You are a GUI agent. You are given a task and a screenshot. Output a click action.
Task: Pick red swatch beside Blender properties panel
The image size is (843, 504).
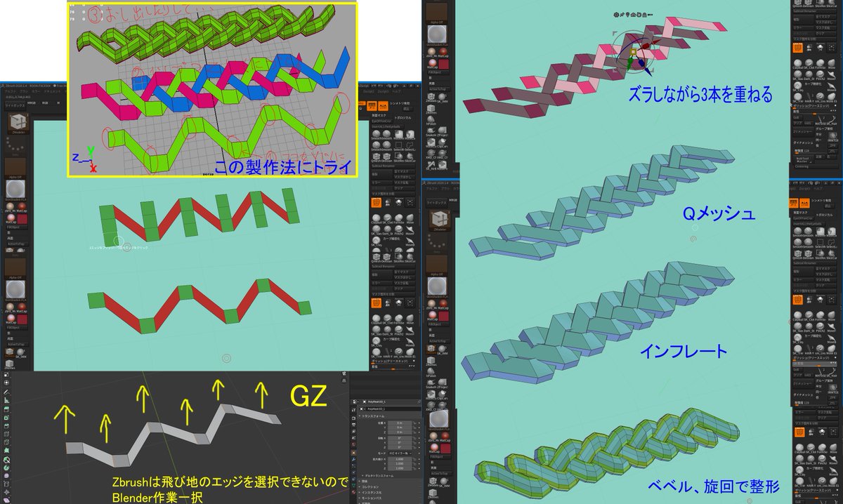pos(445,449)
